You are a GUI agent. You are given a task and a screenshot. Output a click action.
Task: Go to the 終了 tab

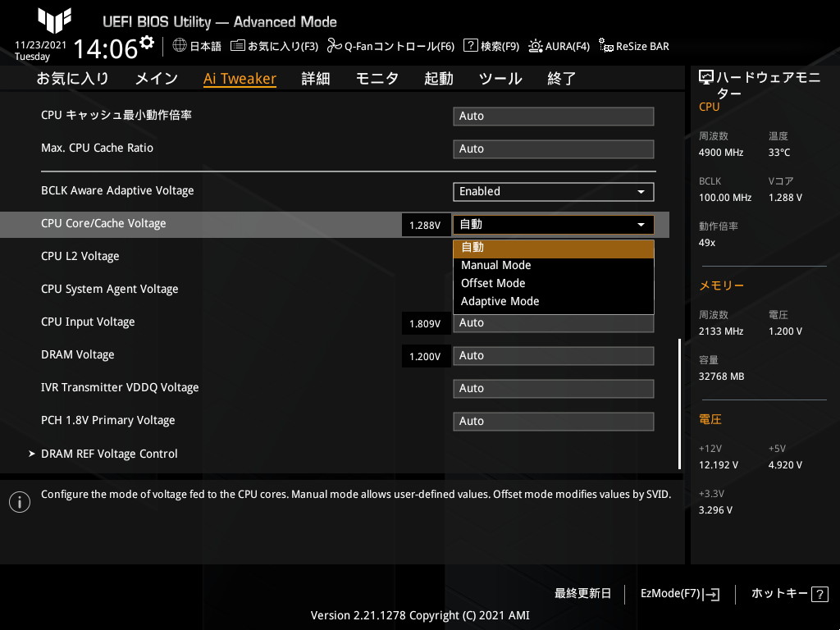point(561,78)
